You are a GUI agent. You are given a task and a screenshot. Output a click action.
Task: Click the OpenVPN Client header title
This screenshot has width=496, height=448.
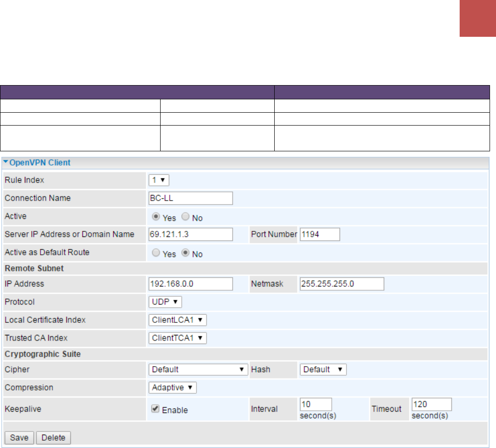[40, 162]
